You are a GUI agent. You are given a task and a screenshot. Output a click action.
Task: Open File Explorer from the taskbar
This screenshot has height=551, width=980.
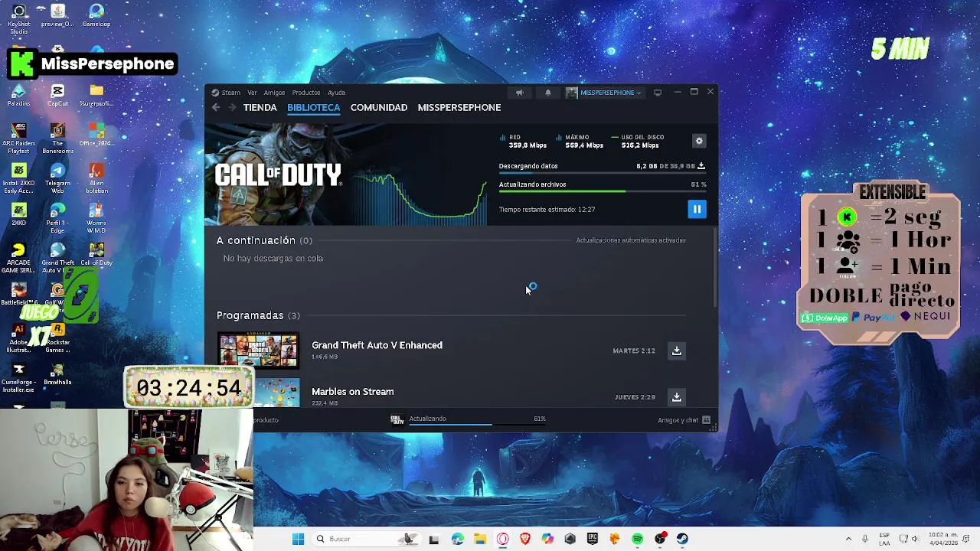480,539
